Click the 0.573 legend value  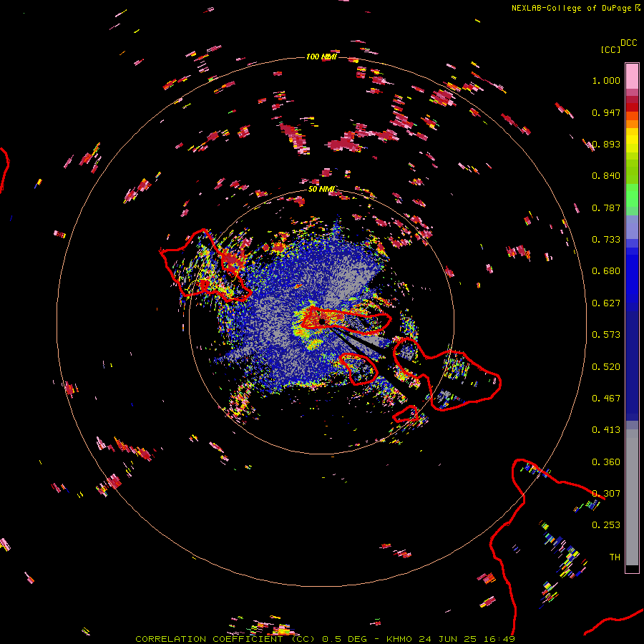606,335
